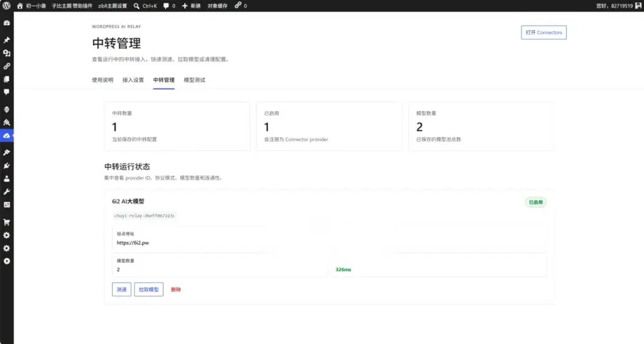
Task: Click the 已启用 stat card
Action: point(329,126)
